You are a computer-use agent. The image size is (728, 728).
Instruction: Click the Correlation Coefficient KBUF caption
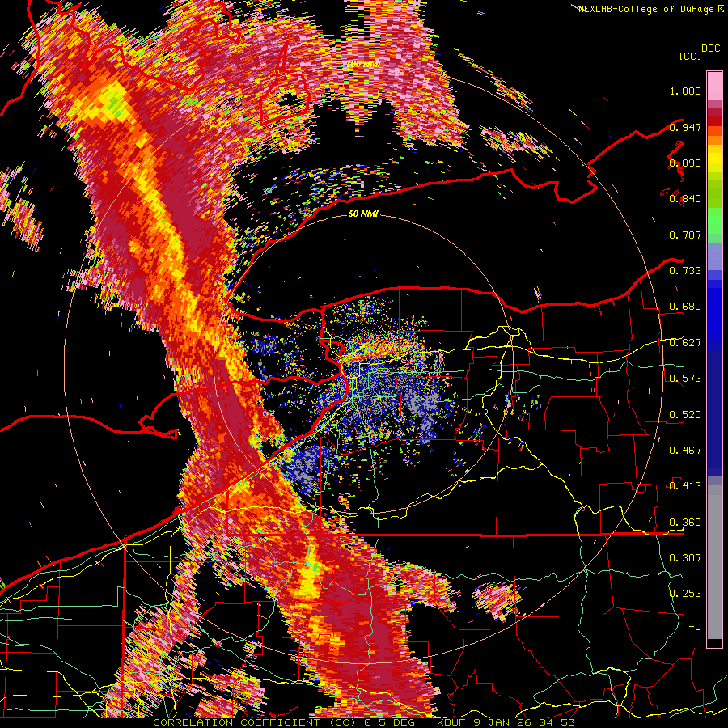[x=364, y=722]
